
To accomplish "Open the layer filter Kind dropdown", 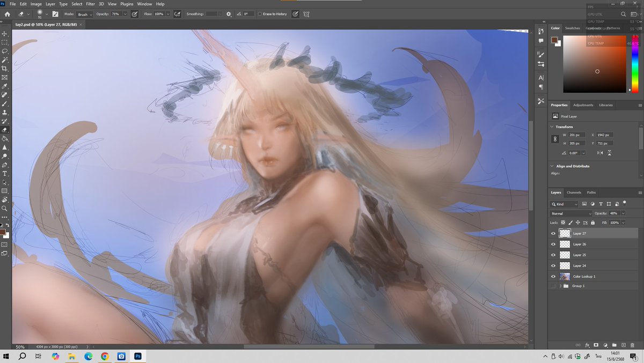I will coord(564,204).
